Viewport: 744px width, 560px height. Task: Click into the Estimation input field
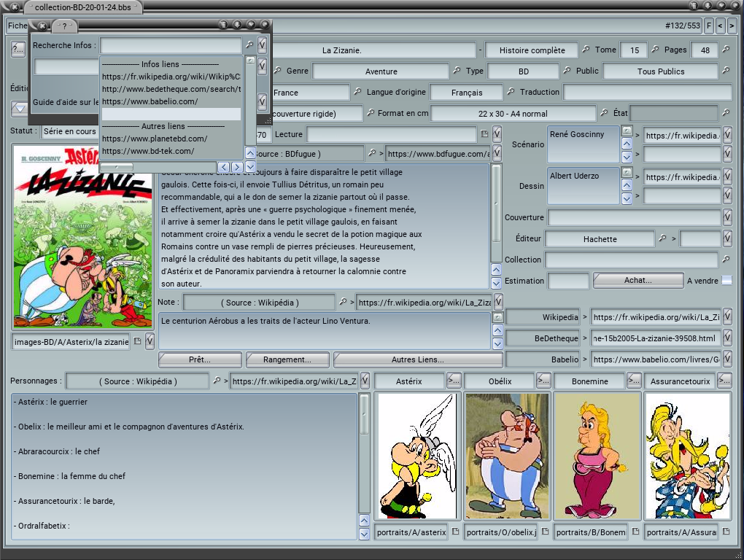[x=568, y=281]
